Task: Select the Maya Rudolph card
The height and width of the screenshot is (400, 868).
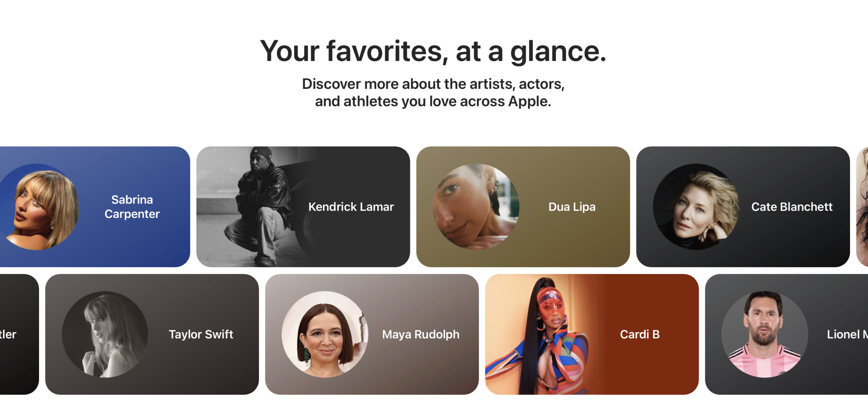Action: (372, 334)
